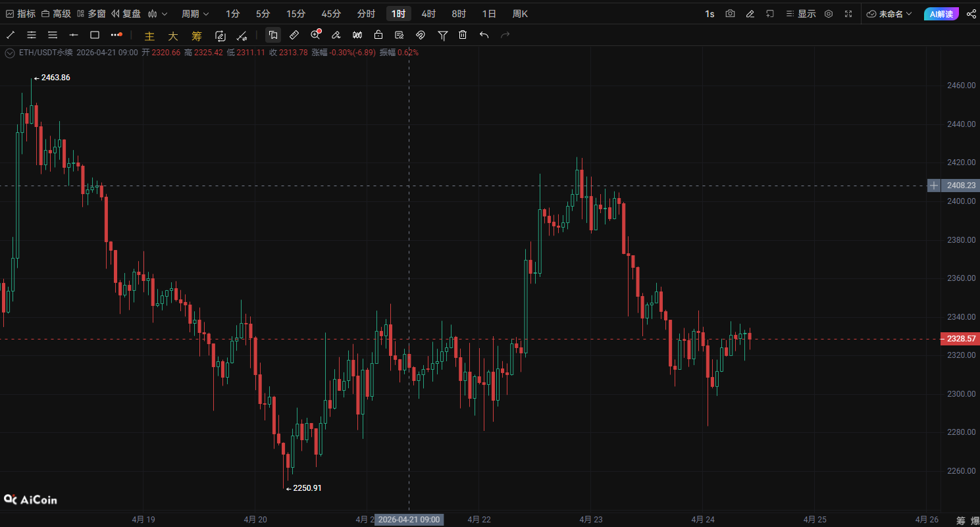The height and width of the screenshot is (527, 980).
Task: Toggle the 筹 chip distribution button
Action: [197, 36]
